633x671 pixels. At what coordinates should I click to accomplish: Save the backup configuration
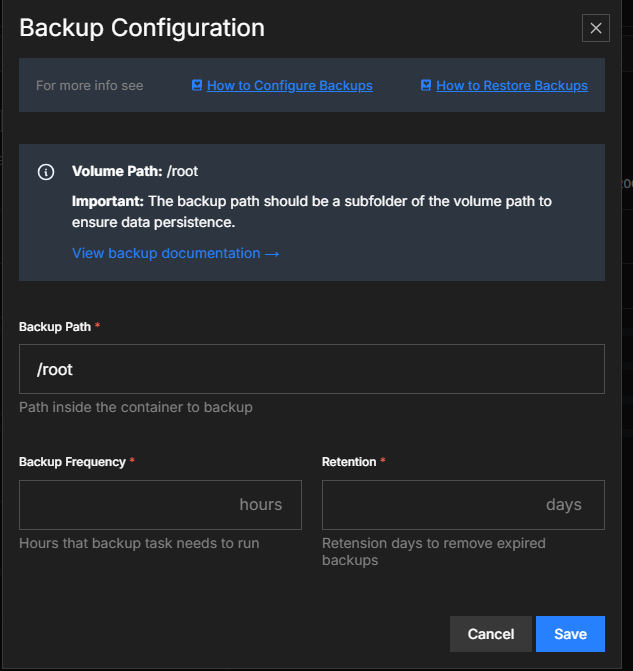(x=570, y=634)
